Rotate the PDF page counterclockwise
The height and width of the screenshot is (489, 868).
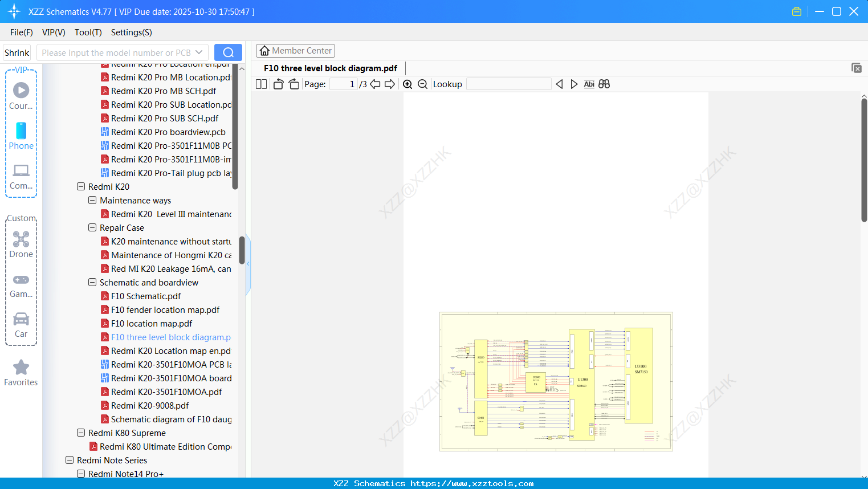tap(278, 84)
